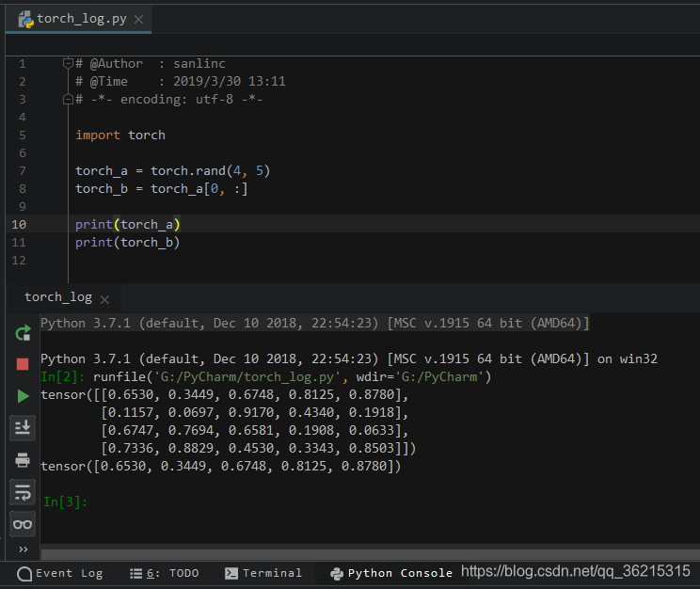Click first tensor row starting 0.6530
Screen dimensions: 700x589
[225, 395]
